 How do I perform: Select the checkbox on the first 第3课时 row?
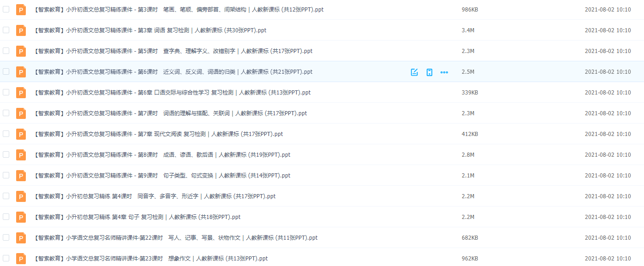6,9
